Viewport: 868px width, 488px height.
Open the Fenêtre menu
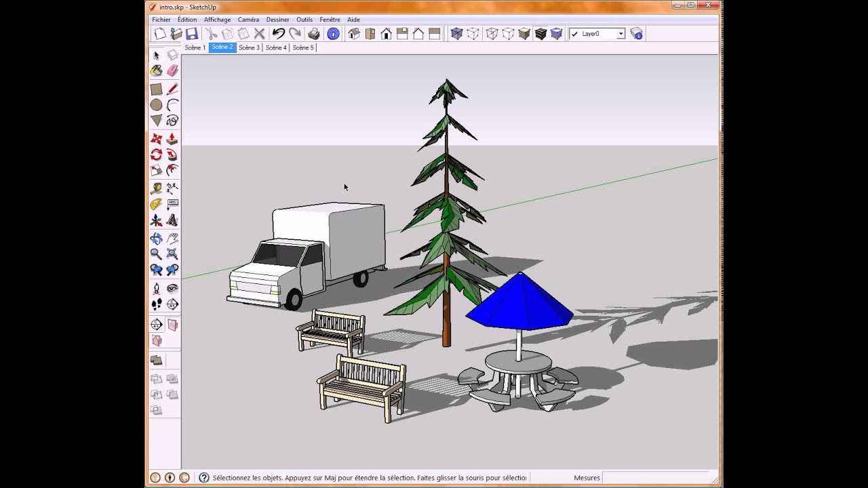[x=330, y=20]
